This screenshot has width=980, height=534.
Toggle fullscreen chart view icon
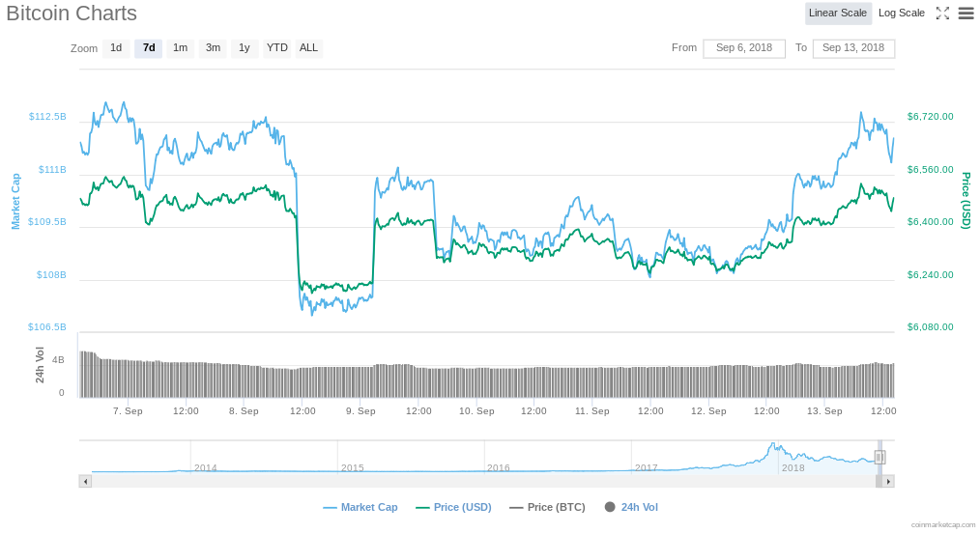(x=942, y=14)
